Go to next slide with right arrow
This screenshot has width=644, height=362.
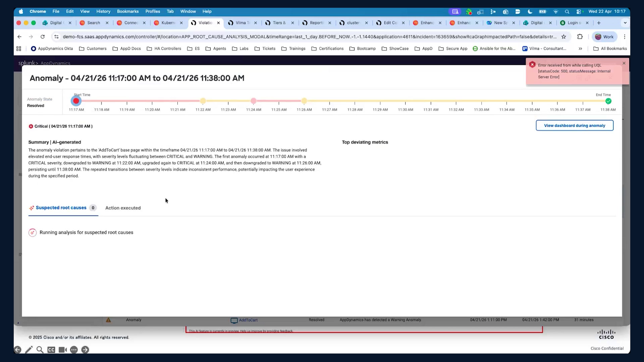click(x=85, y=350)
